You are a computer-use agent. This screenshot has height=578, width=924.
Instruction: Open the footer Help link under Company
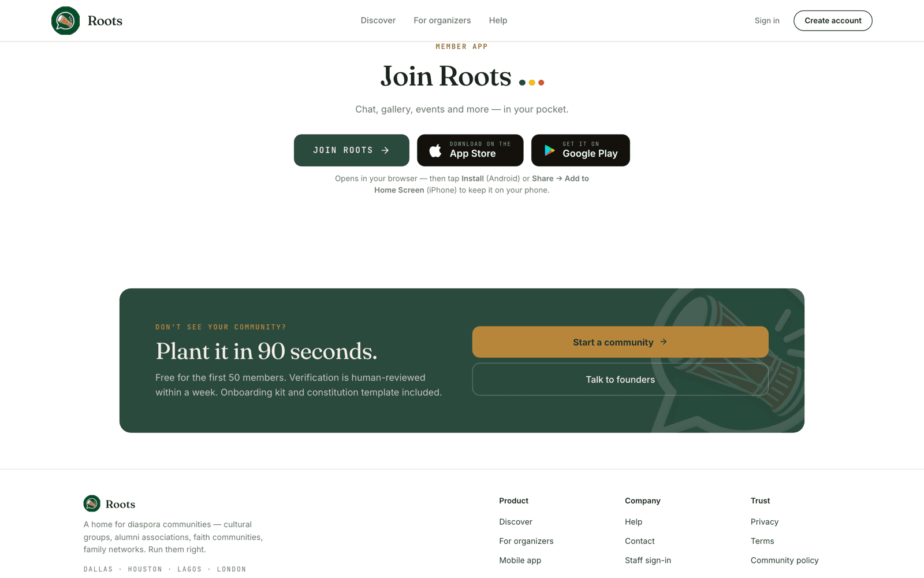(634, 522)
